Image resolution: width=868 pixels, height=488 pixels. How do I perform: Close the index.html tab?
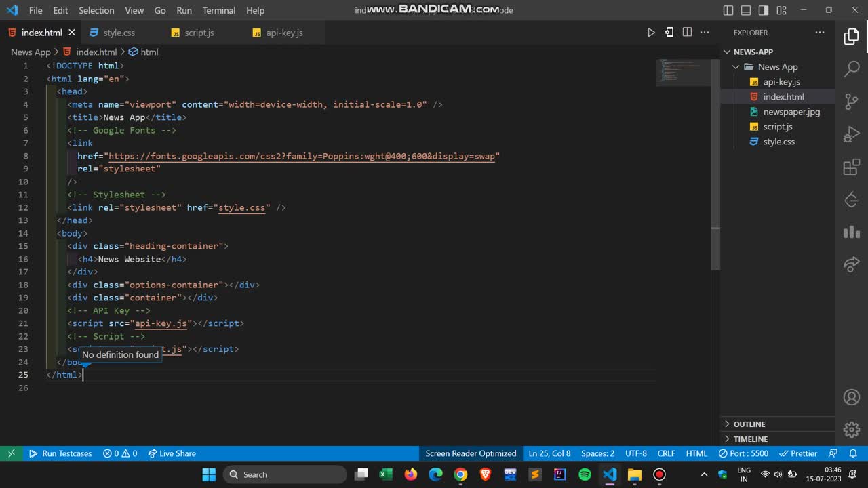(72, 33)
